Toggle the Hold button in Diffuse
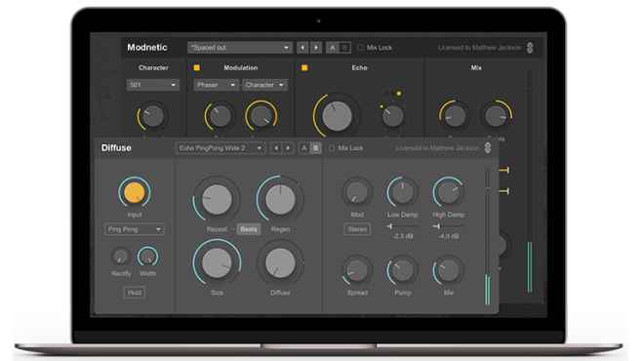 coord(135,293)
